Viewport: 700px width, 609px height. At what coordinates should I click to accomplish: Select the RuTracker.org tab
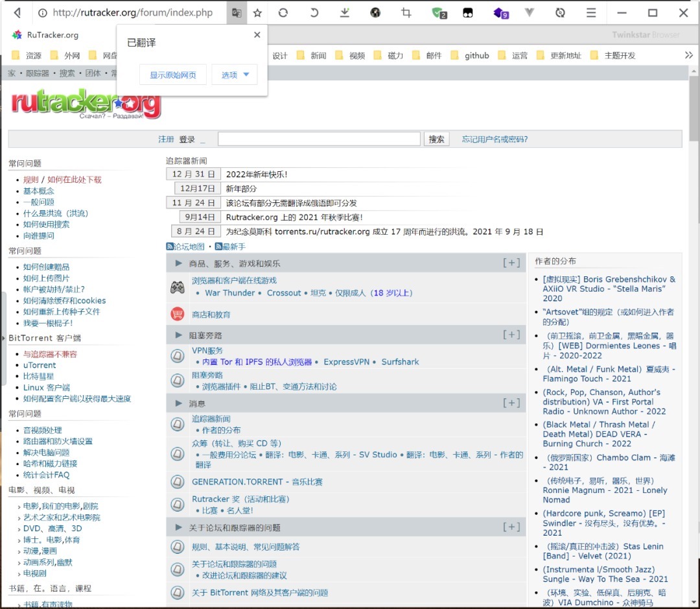tap(52, 35)
